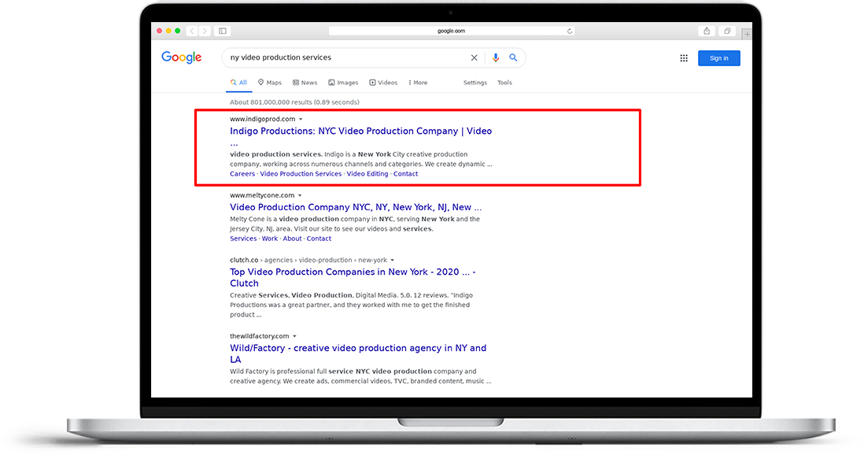Open the Services sitelink under Melty Cone

[243, 239]
